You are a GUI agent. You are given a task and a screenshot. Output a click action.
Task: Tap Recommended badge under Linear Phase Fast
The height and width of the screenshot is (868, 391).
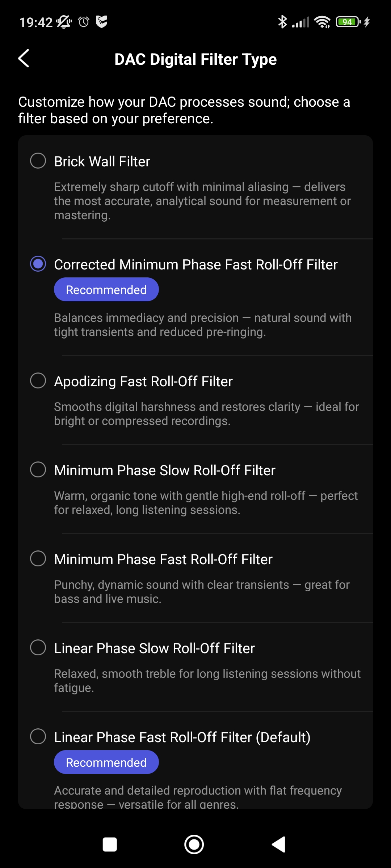[x=106, y=762]
